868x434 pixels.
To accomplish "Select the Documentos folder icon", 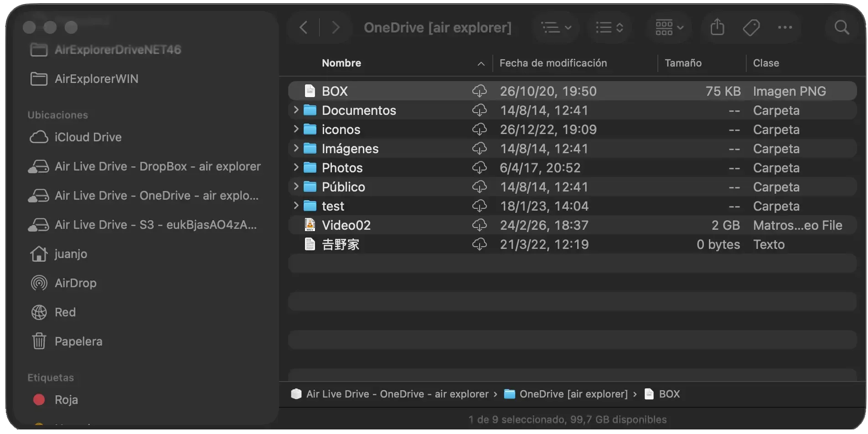I will 310,110.
